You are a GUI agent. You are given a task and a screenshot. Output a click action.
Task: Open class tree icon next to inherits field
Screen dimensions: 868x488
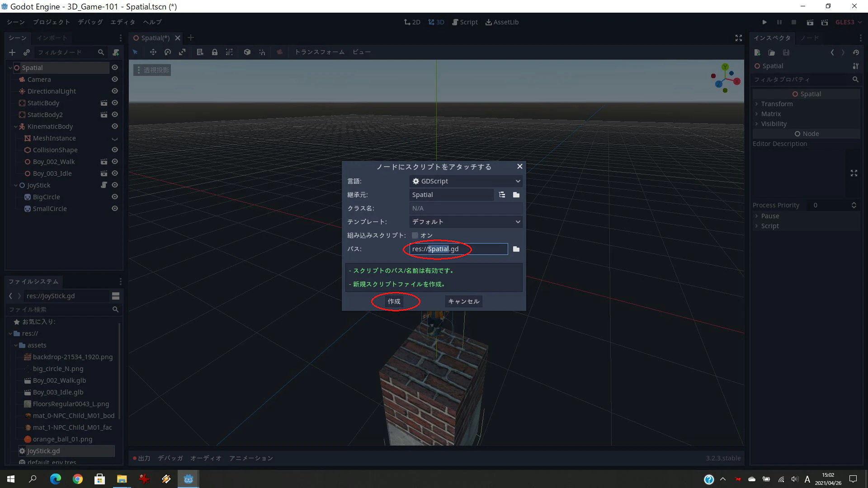(x=502, y=195)
